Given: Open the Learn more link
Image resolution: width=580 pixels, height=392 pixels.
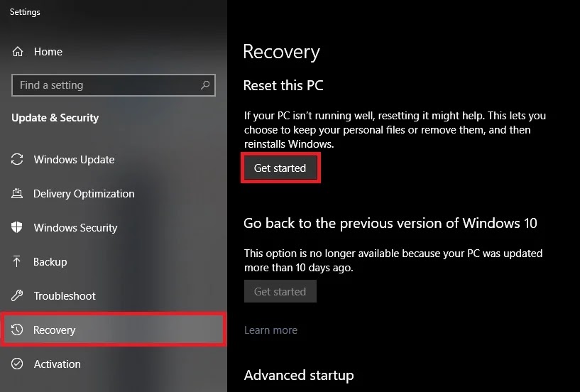Looking at the screenshot, I should pos(270,330).
